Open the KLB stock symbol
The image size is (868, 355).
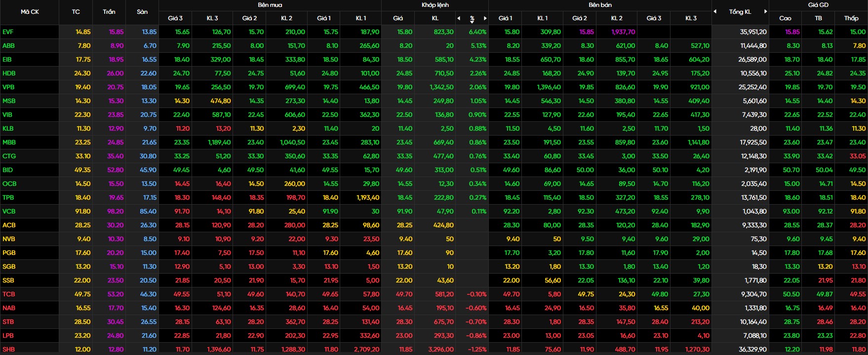pyautogui.click(x=8, y=128)
